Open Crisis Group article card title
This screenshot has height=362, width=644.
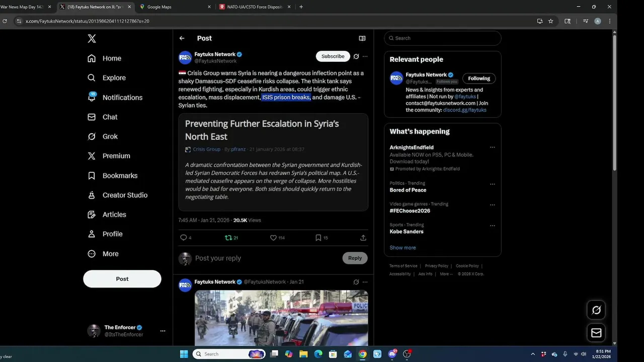[x=262, y=130]
